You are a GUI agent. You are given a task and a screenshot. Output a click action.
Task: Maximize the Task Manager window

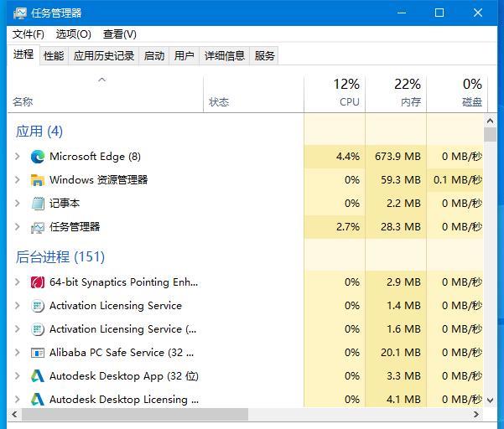(x=439, y=13)
